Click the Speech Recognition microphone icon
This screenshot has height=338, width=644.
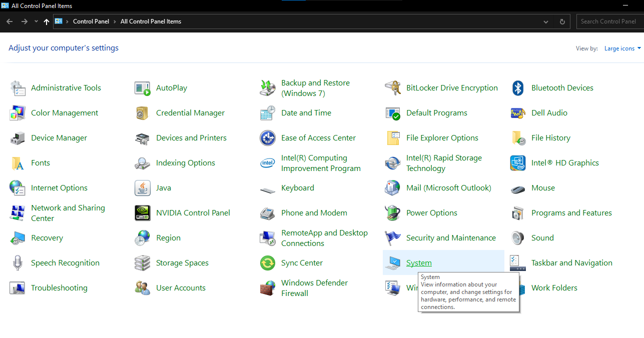click(x=18, y=263)
